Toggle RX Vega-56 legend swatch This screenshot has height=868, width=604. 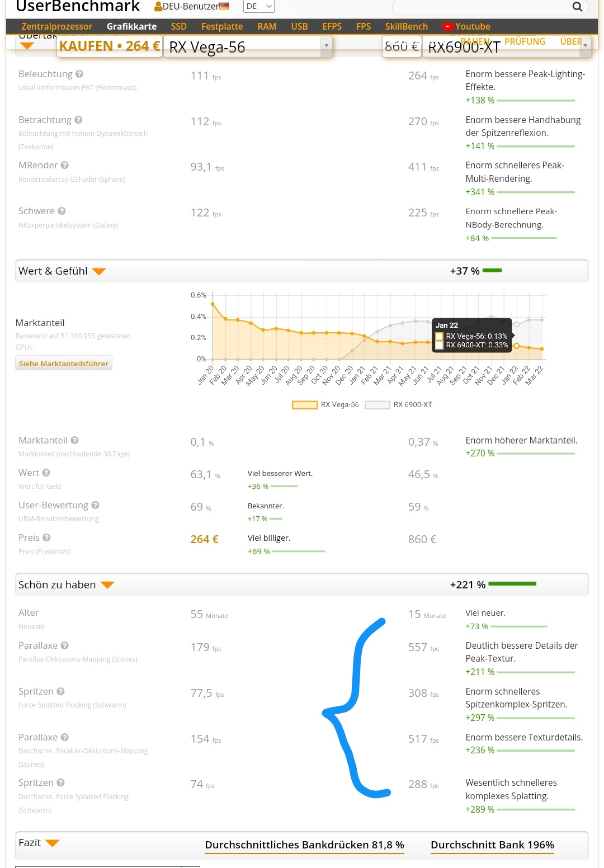point(305,405)
